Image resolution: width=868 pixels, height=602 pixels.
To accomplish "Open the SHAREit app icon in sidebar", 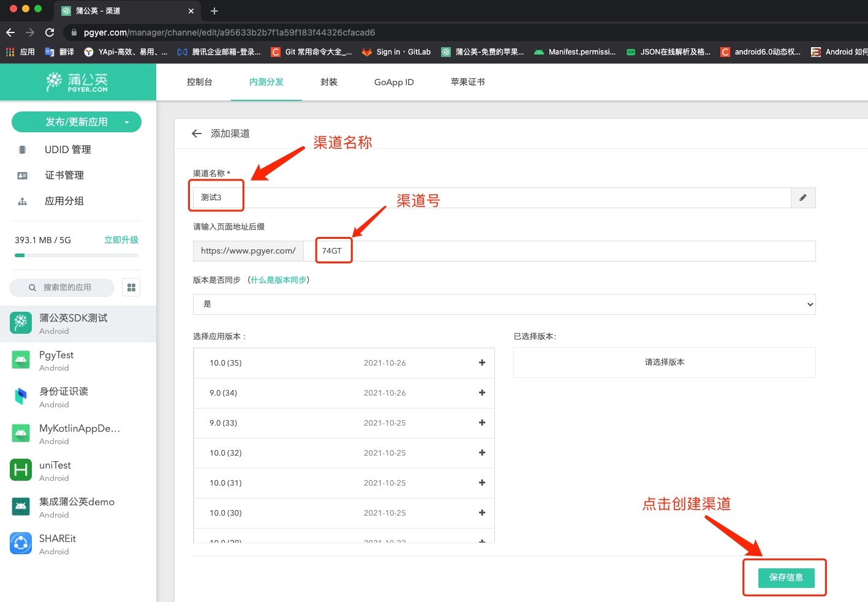I will click(21, 544).
